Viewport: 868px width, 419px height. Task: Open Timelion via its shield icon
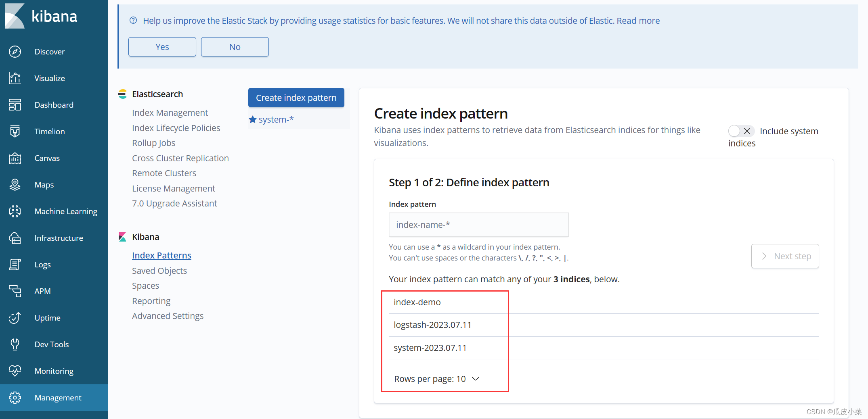[x=15, y=131]
